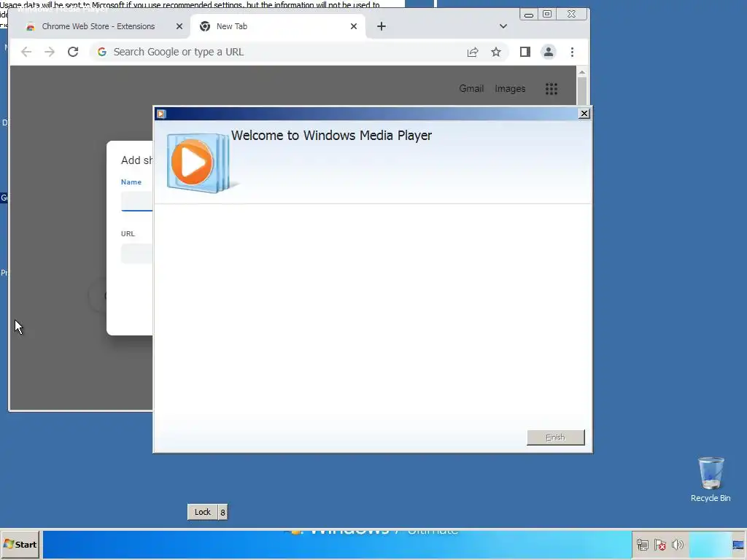Viewport: 747px width, 560px height.
Task: Close the New Tab tab
Action: [354, 26]
